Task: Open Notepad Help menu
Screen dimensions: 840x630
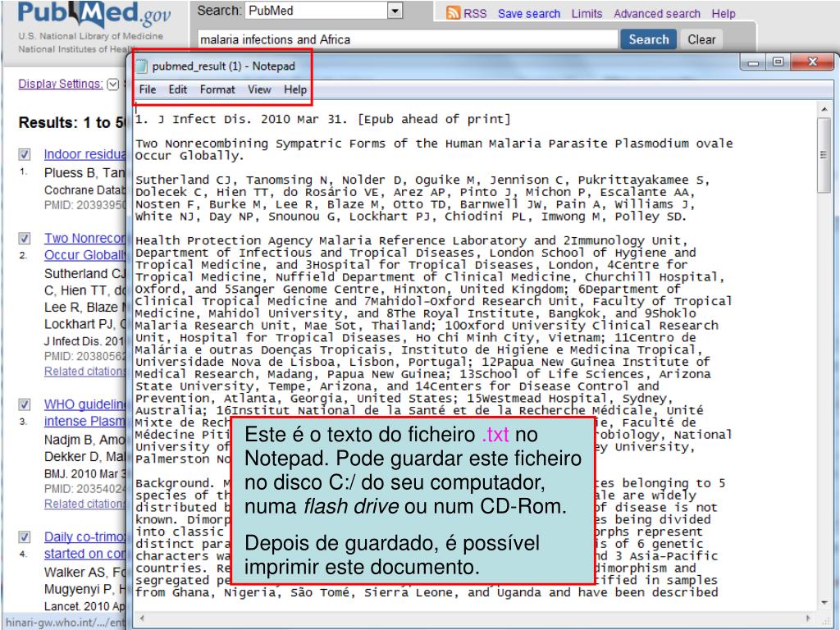Action: 295,89
